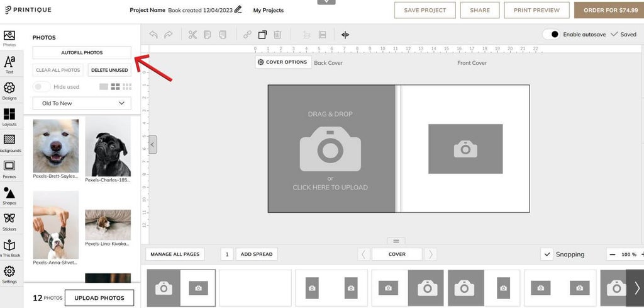
Task: Select the white fluffy dog photo thumbnail
Action: pos(56,145)
